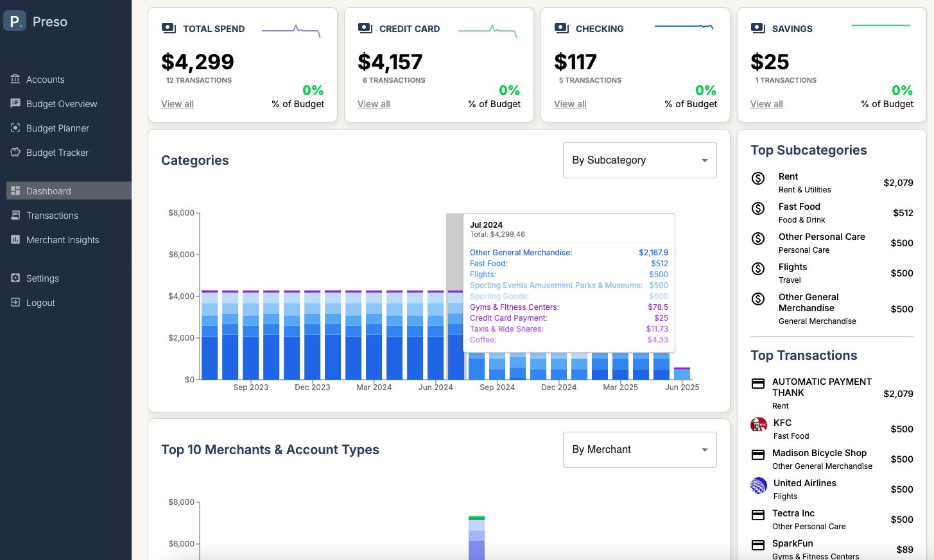Image resolution: width=934 pixels, height=560 pixels.
Task: Select the Merchant Insights chart icon
Action: click(15, 239)
